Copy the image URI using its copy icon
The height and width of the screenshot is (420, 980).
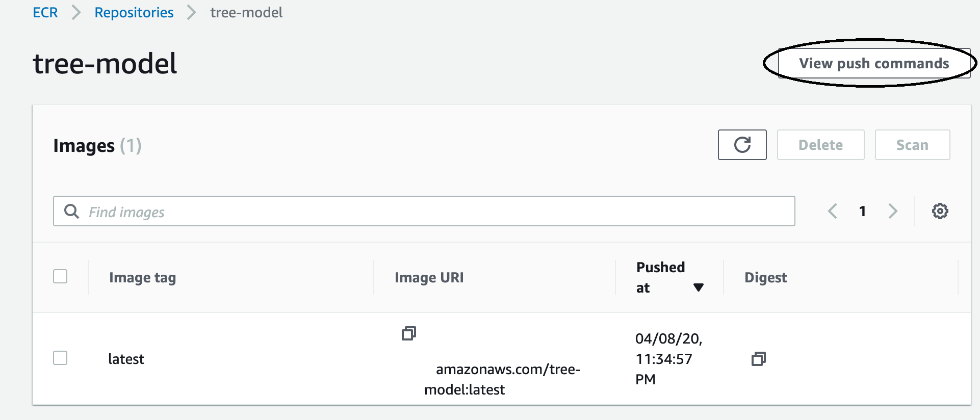408,333
